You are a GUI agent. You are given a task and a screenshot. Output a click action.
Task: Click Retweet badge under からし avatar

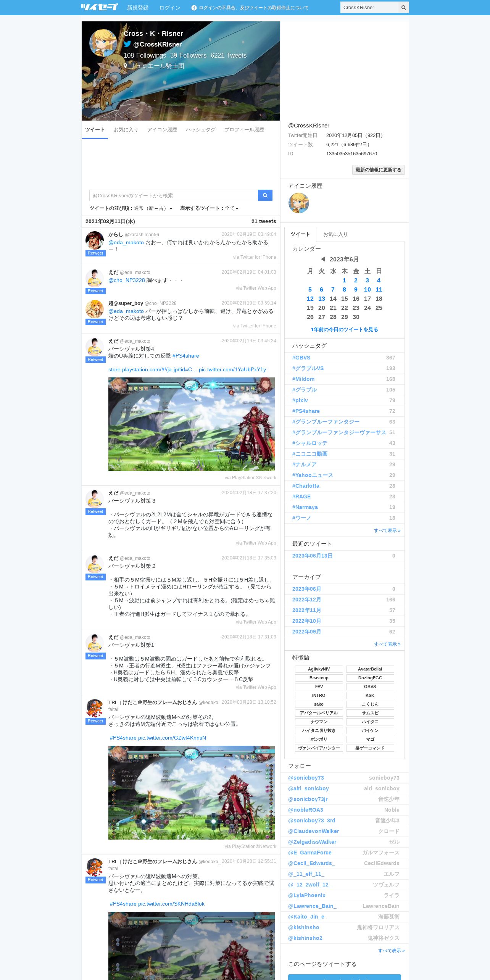point(95,253)
